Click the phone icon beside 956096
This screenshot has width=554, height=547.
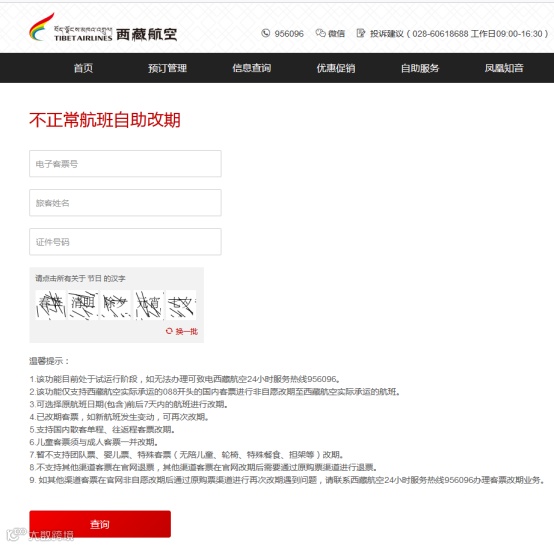265,33
